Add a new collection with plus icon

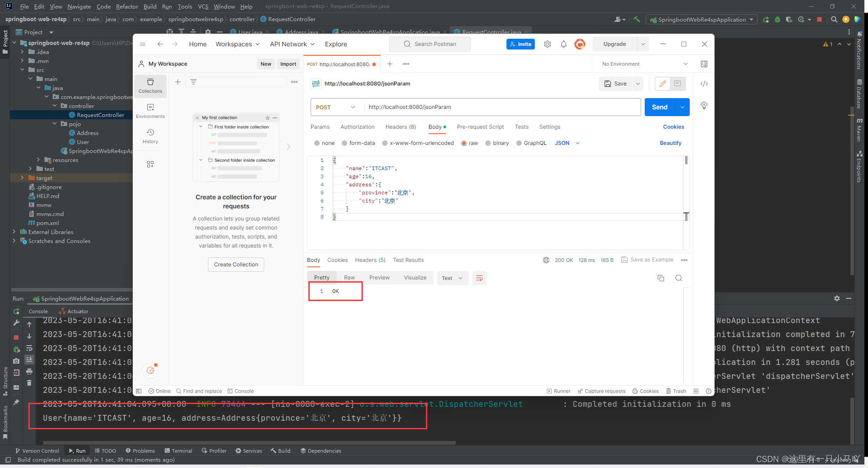[178, 82]
